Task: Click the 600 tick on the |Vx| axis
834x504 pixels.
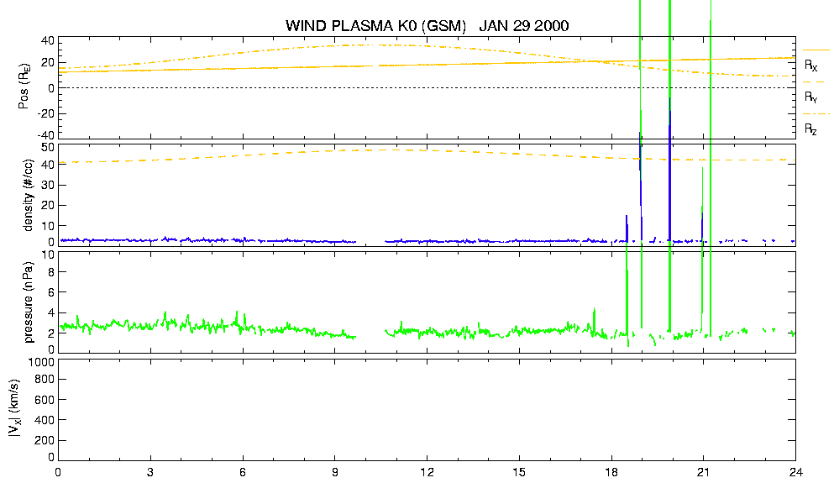Action: coord(45,400)
